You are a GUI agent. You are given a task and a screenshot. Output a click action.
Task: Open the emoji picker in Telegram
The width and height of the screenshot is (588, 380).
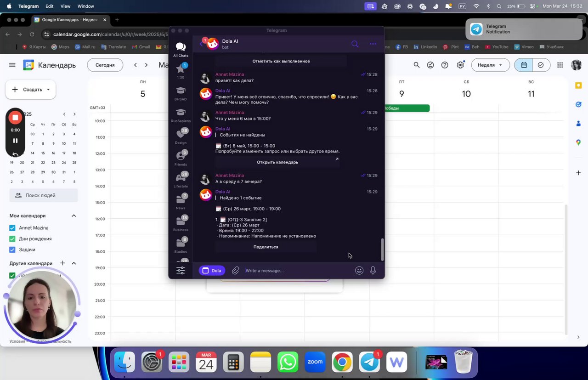pyautogui.click(x=359, y=271)
